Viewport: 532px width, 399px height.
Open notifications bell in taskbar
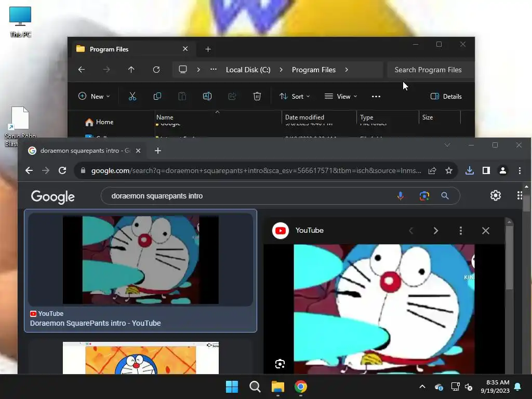point(518,387)
